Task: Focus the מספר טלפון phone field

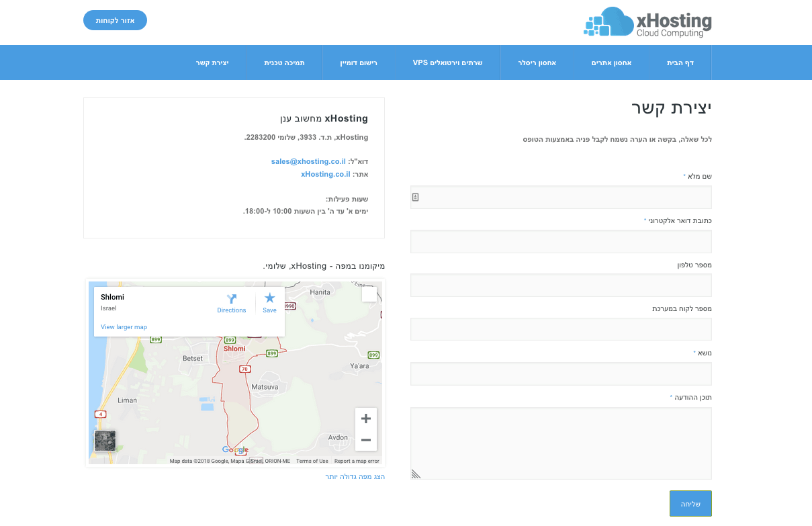Action: pyautogui.click(x=561, y=286)
